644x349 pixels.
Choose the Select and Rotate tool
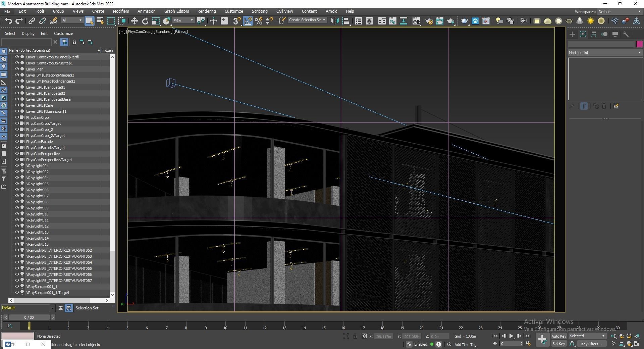click(145, 21)
